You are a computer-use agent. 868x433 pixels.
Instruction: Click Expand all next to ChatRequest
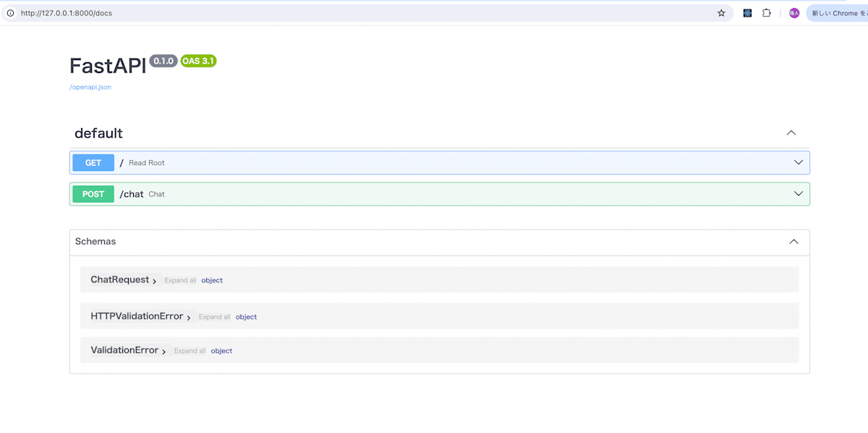[180, 280]
